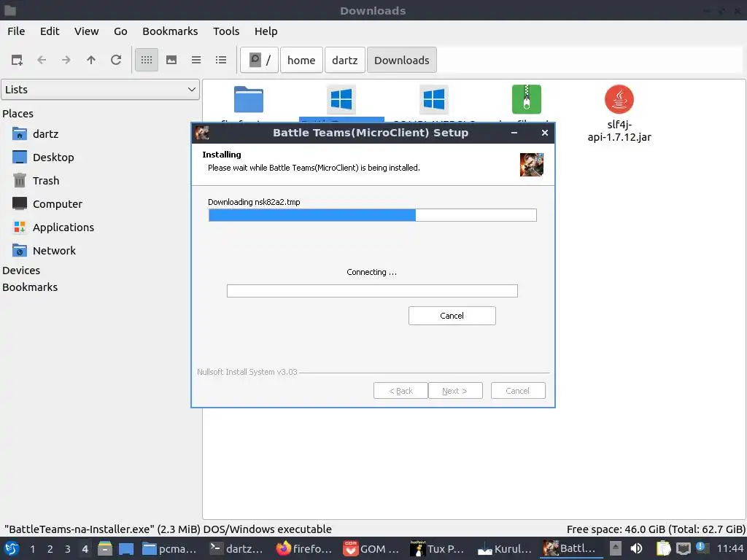
Task: Switch to detailed list view mode
Action: (221, 60)
